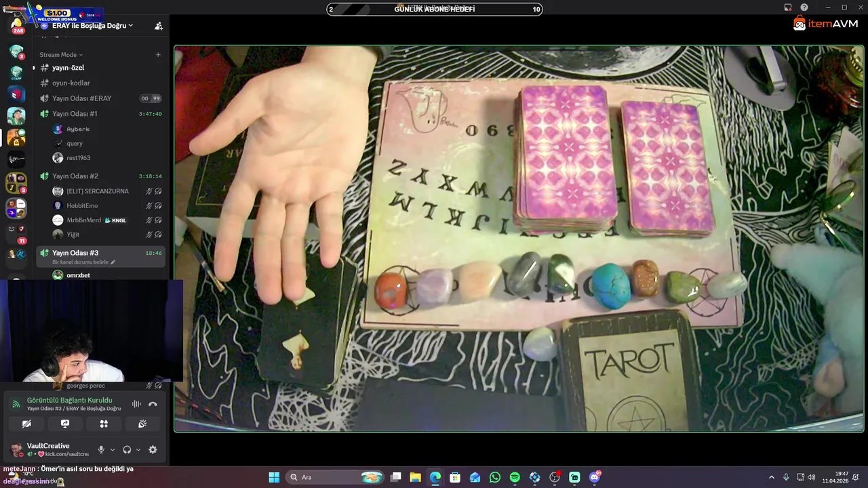The width and height of the screenshot is (868, 488).
Task: Edit channel status 'Bir kanal durumu belirle'
Action: tap(84, 262)
